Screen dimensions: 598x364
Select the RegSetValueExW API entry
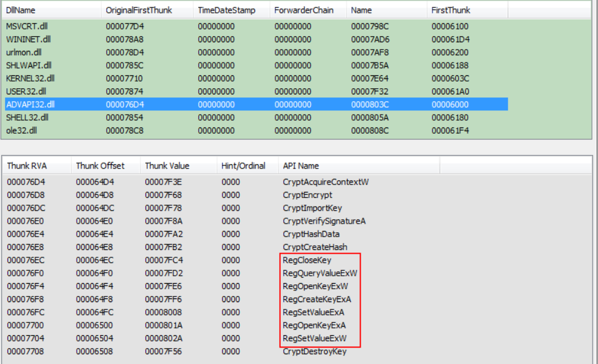click(315, 338)
